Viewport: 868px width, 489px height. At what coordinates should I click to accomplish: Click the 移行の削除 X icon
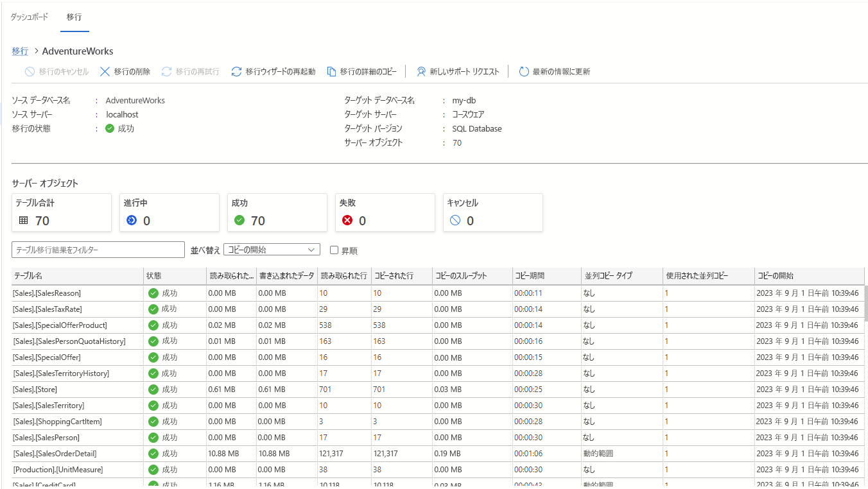click(105, 72)
